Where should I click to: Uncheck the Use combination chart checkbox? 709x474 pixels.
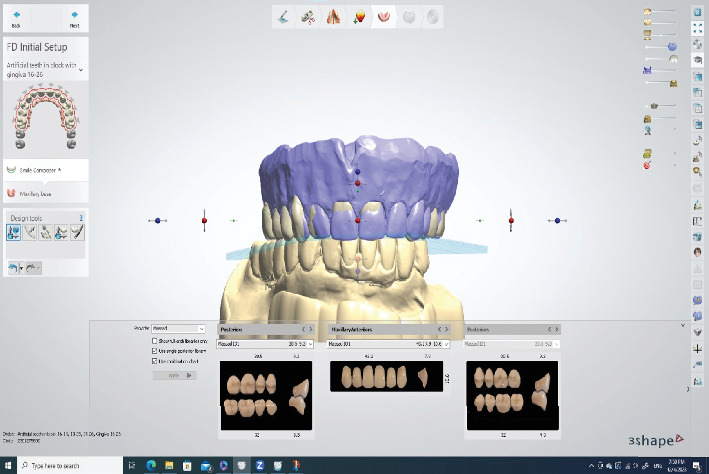(x=155, y=361)
